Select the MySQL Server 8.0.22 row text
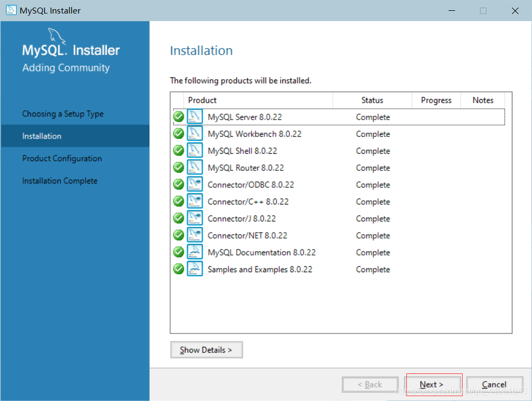Image resolution: width=532 pixels, height=401 pixels. [245, 117]
